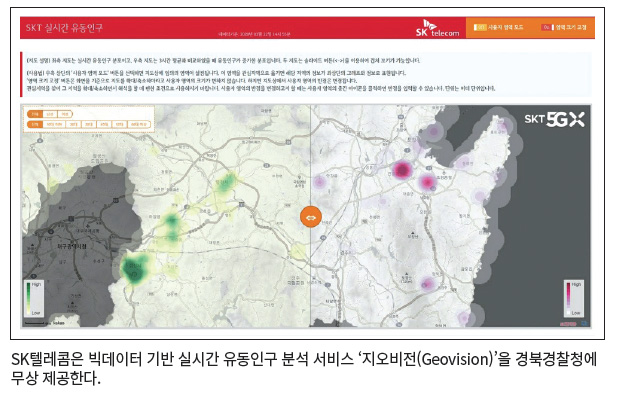Click the map provider logo below the green legend
This screenshot has width=631, height=397.
click(x=58, y=323)
